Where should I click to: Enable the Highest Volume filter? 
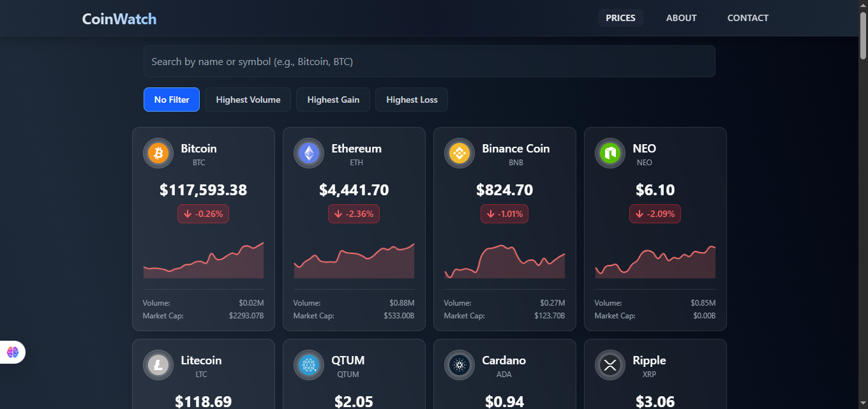click(x=248, y=100)
